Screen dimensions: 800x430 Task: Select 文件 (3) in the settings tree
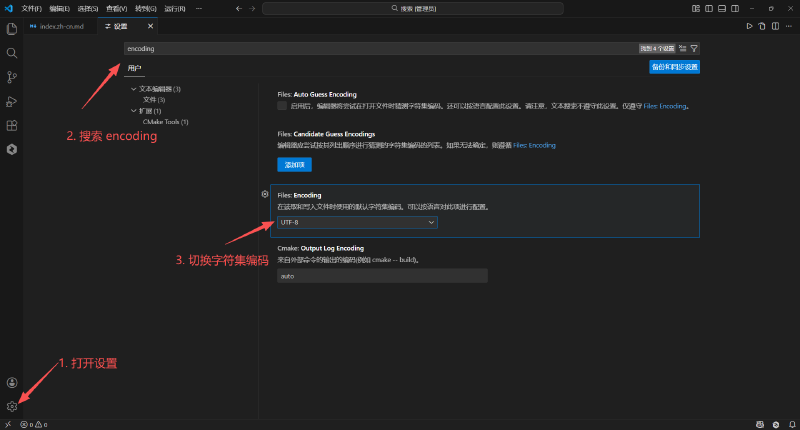coord(154,100)
